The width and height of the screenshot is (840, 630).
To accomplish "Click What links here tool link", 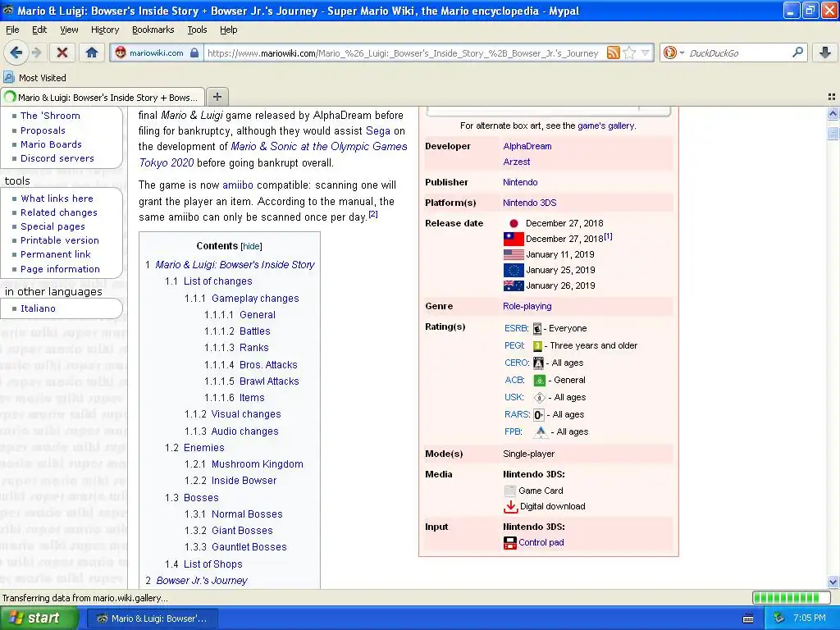I will [57, 199].
